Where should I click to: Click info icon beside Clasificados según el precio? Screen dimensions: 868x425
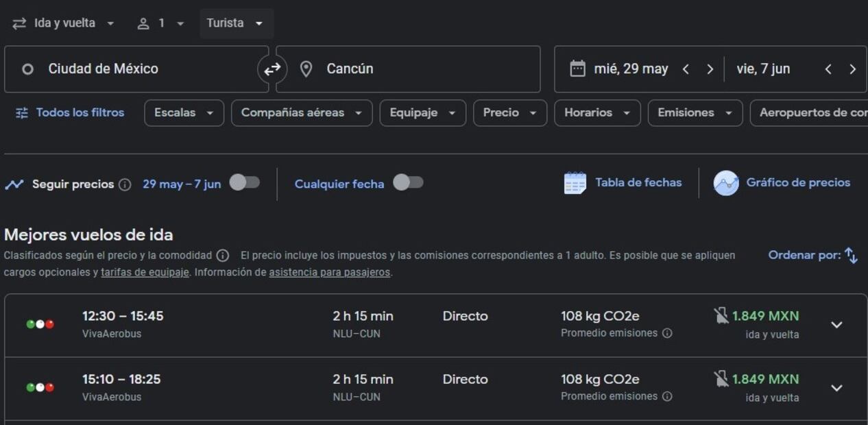coord(223,256)
